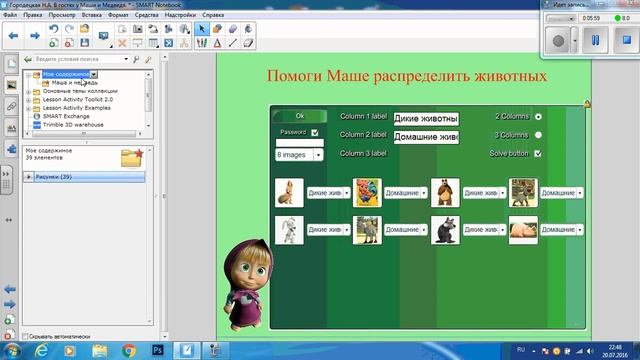Open the Add-ons puzzle piece side tab

click(x=11, y=149)
